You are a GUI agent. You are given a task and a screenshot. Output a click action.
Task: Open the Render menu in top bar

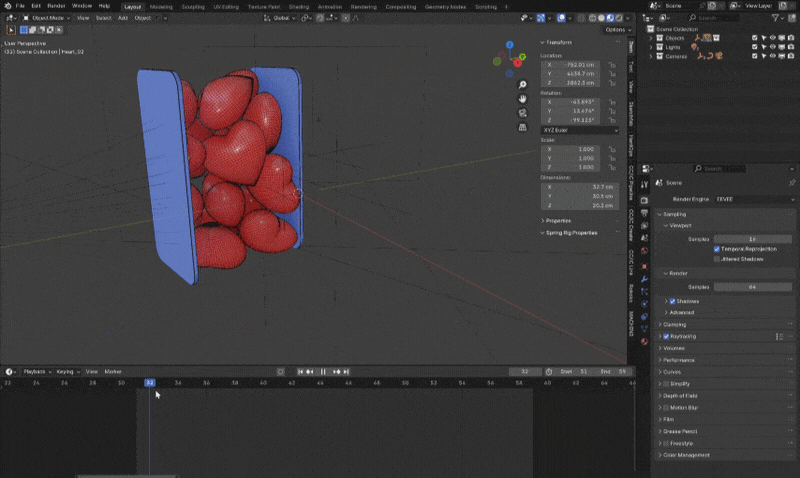tap(57, 6)
